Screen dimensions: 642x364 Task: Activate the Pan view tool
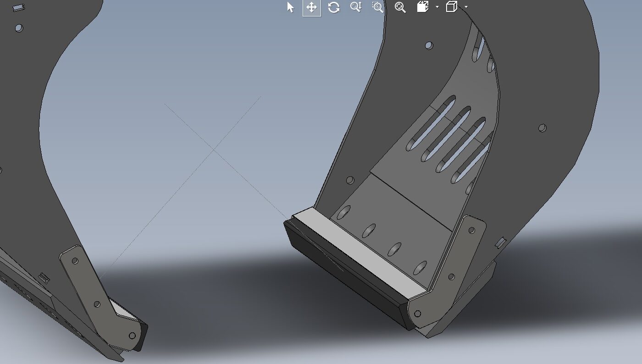[x=312, y=7]
